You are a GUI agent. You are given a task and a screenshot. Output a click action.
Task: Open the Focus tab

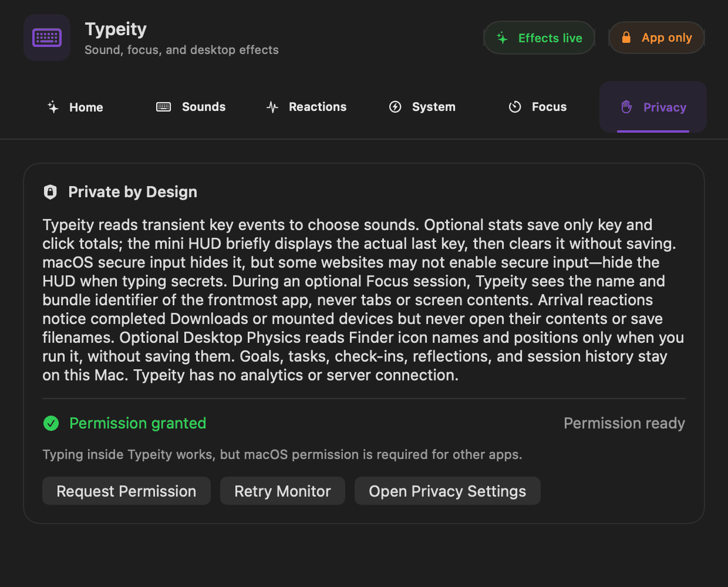(538, 107)
